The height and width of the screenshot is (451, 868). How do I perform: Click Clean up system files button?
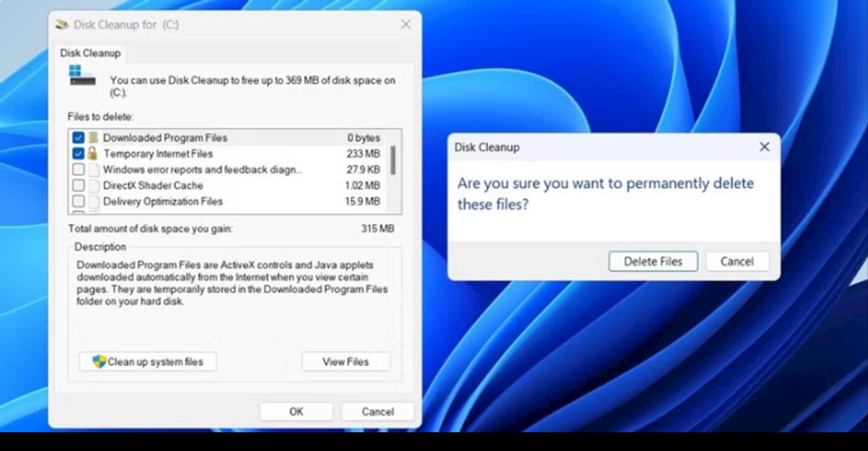[x=148, y=362]
